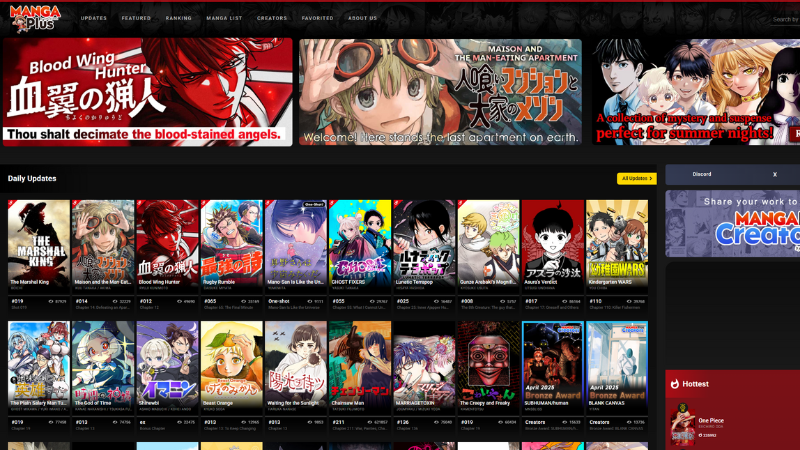Image resolution: width=800 pixels, height=450 pixels.
Task: Open the Beast Orange cover
Action: [x=232, y=367]
